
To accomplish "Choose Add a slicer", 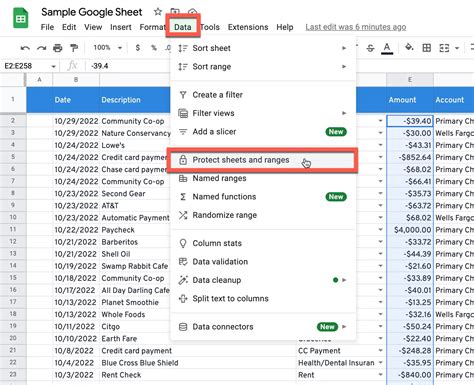I will click(263, 132).
